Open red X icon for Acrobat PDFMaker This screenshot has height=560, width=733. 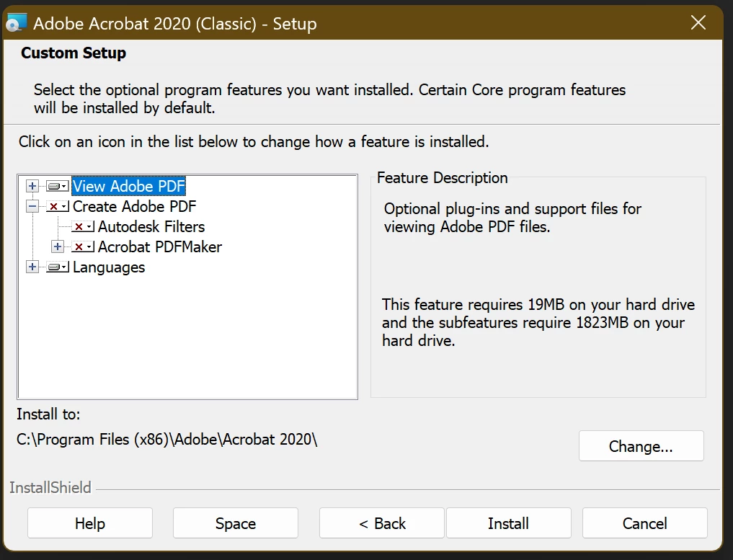tap(83, 246)
